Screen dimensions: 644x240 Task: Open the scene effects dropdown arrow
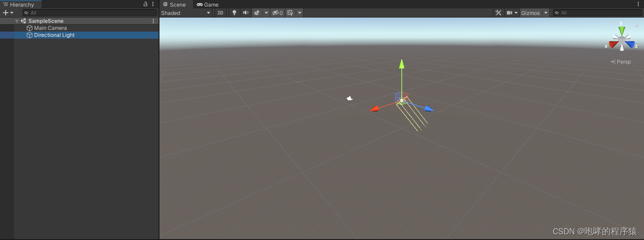click(x=266, y=13)
